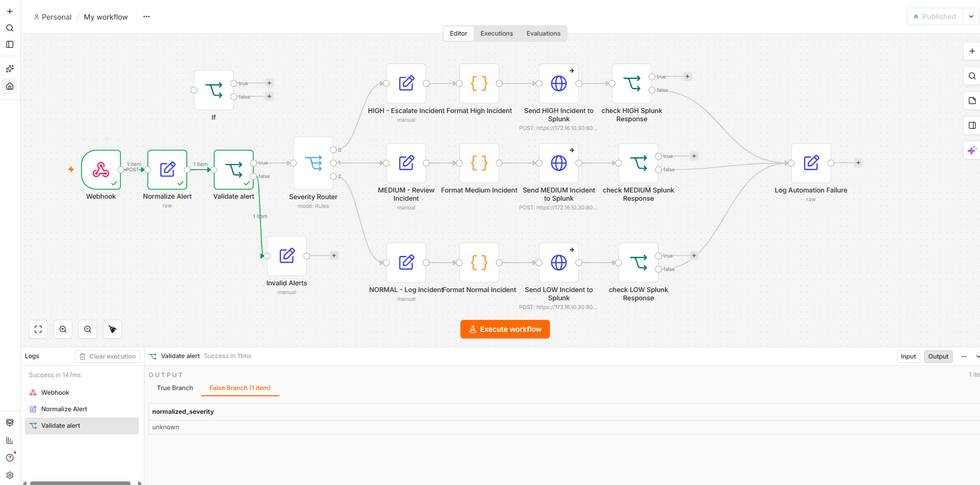Click the standalone If node
The width and height of the screenshot is (980, 485).
pyautogui.click(x=214, y=90)
